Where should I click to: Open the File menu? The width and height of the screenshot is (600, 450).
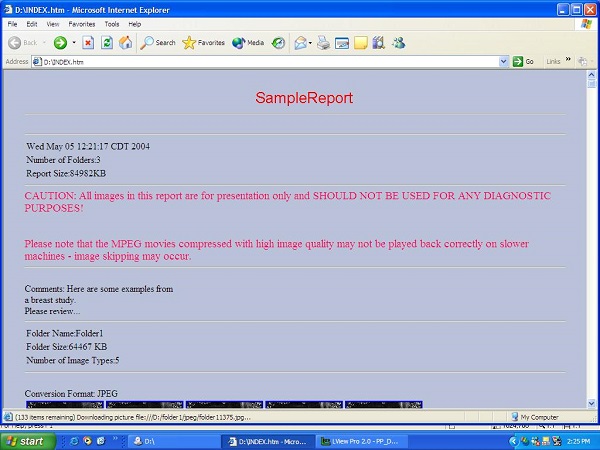pyautogui.click(x=13, y=23)
